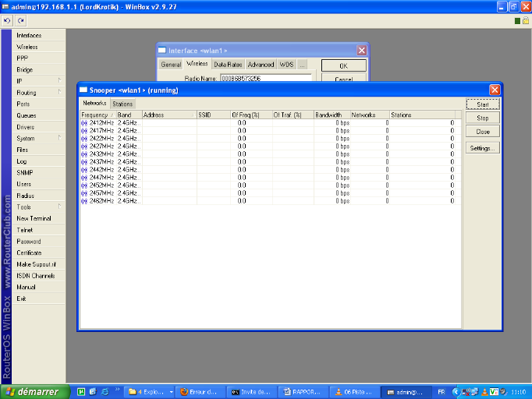This screenshot has width=532, height=399.
Task: Click the Radio Name input field
Action: (265, 79)
